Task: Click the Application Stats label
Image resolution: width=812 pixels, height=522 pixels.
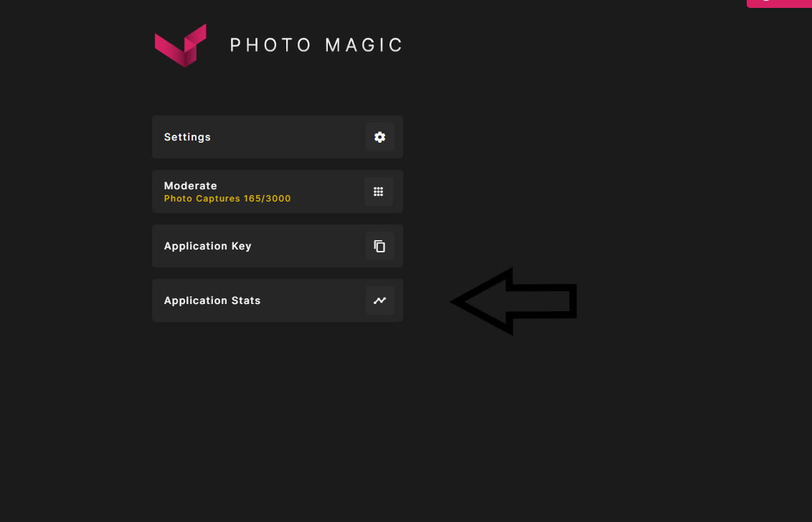Action: 212,300
